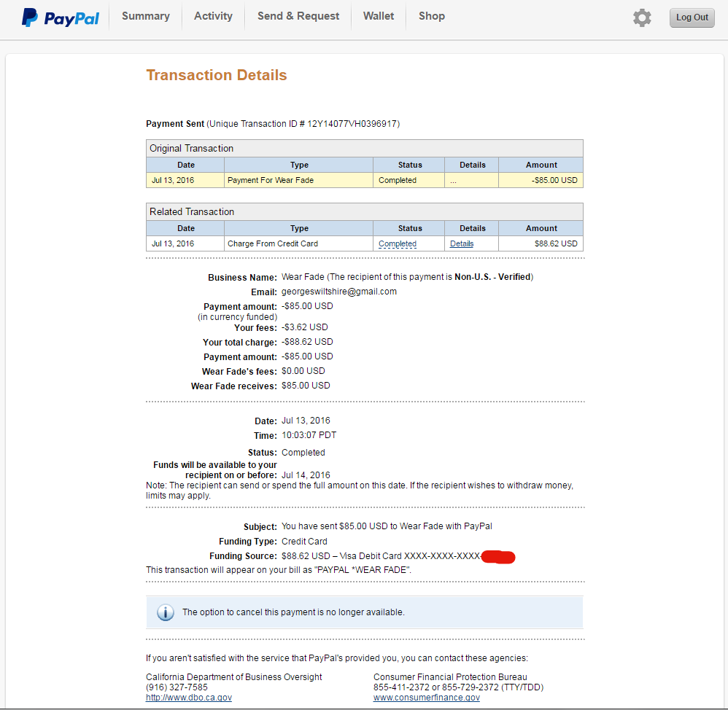The height and width of the screenshot is (710, 728).
Task: Click the Related Transaction table header
Action: pos(365,211)
